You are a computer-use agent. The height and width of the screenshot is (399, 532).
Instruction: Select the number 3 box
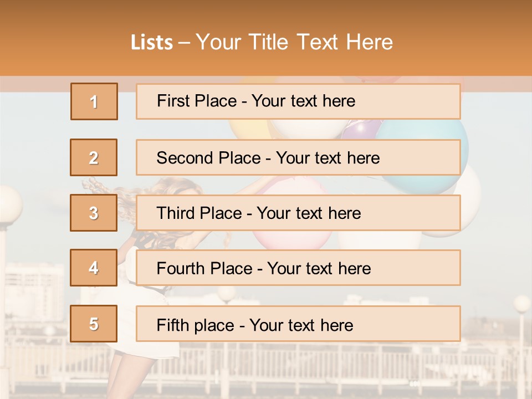click(x=94, y=213)
